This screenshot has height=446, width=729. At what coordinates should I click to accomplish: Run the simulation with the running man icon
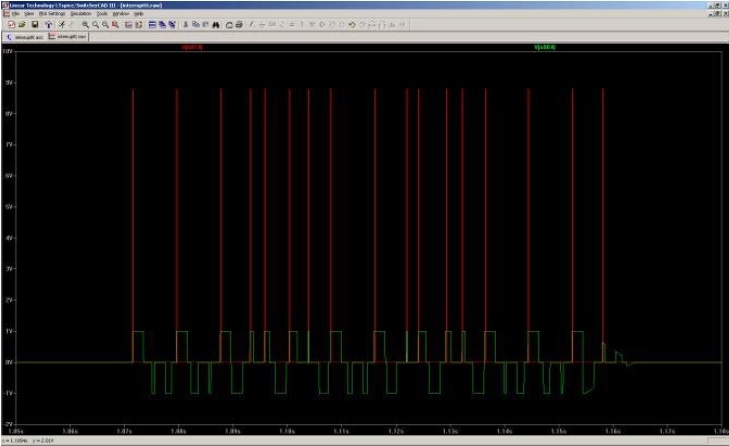click(61, 25)
